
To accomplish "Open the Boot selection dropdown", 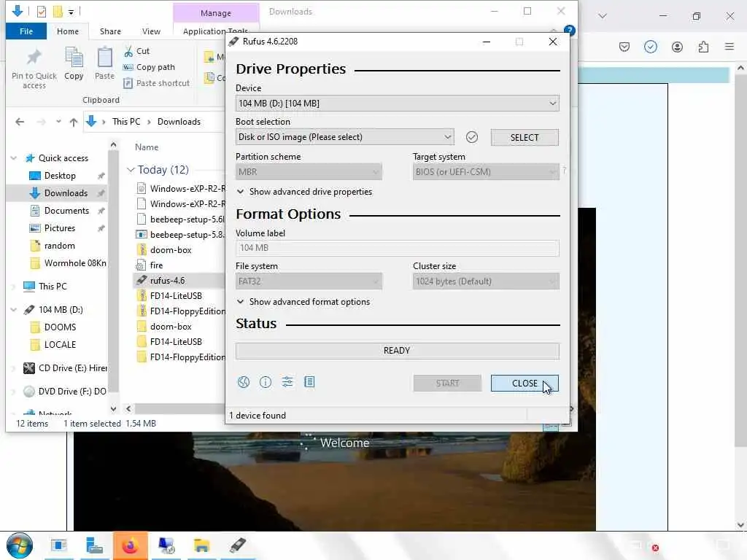I will [x=344, y=137].
